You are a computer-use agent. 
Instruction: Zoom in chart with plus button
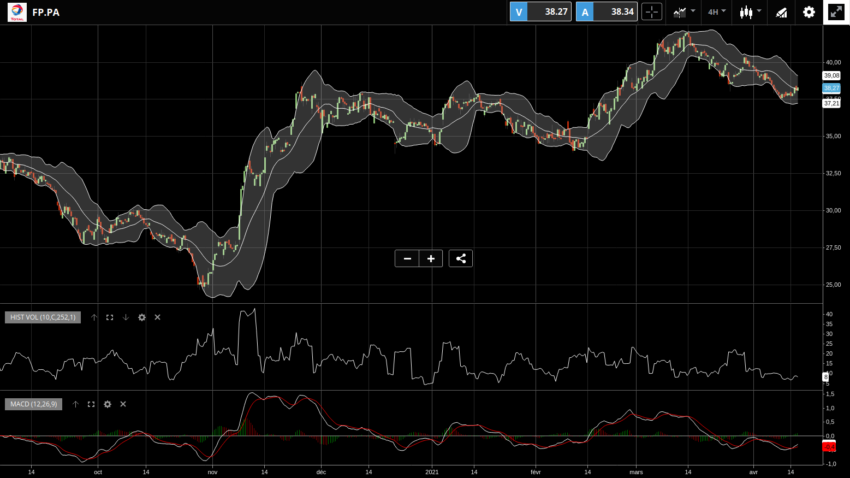pos(431,259)
